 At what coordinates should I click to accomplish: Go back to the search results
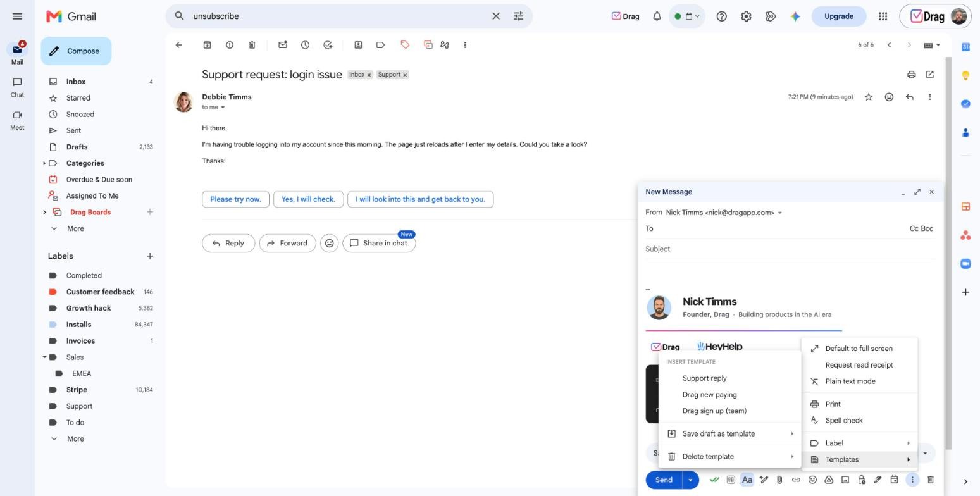[x=178, y=45]
